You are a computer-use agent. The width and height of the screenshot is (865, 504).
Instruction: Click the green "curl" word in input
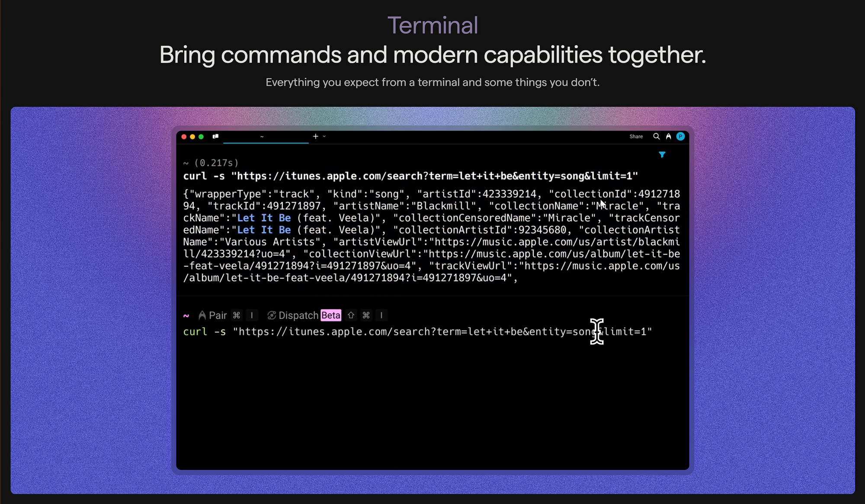coord(195,332)
